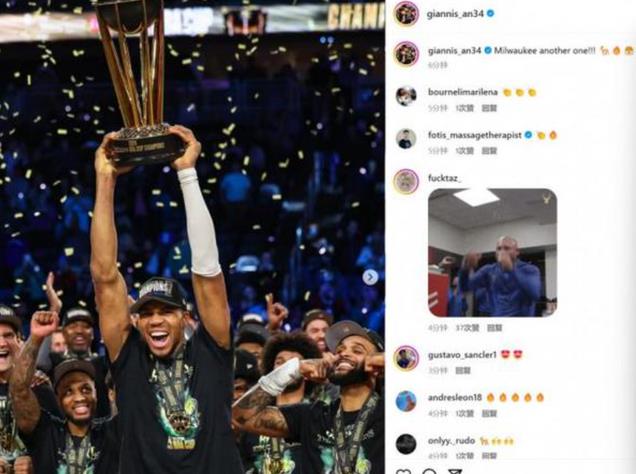Share the post with paper plane icon
This screenshot has width=636, height=474.
[455, 471]
